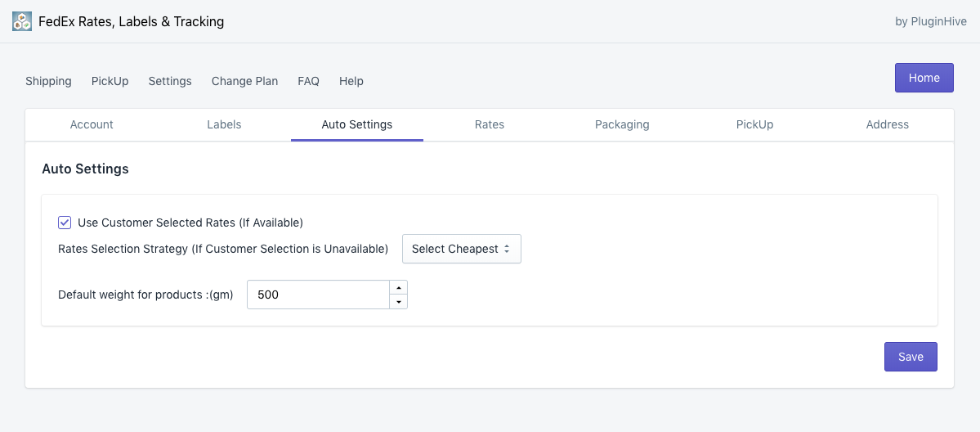Open the Labels tab
980x432 pixels.
click(x=224, y=124)
